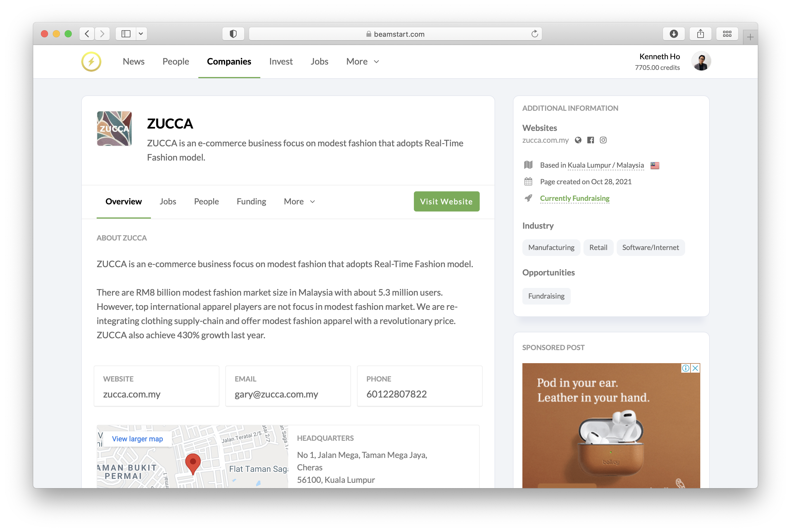
Task: Click the BeamStart lightning bolt logo
Action: coord(91,61)
